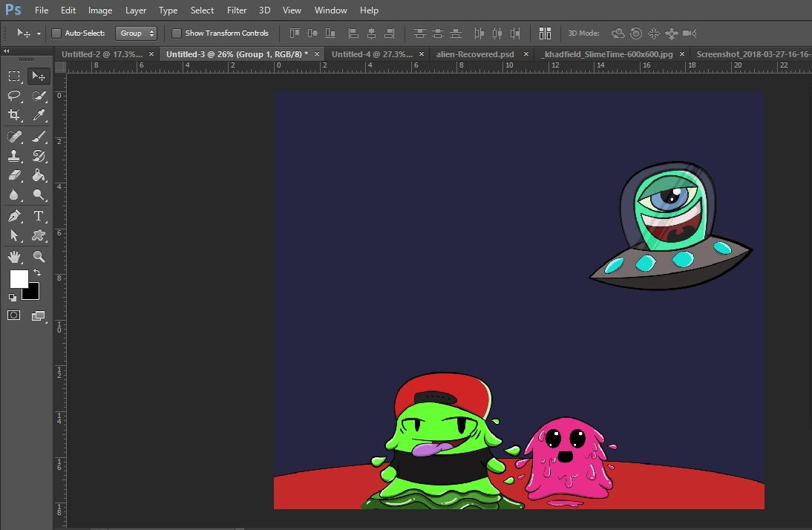
Task: Select the Crop tool
Action: pyautogui.click(x=14, y=114)
